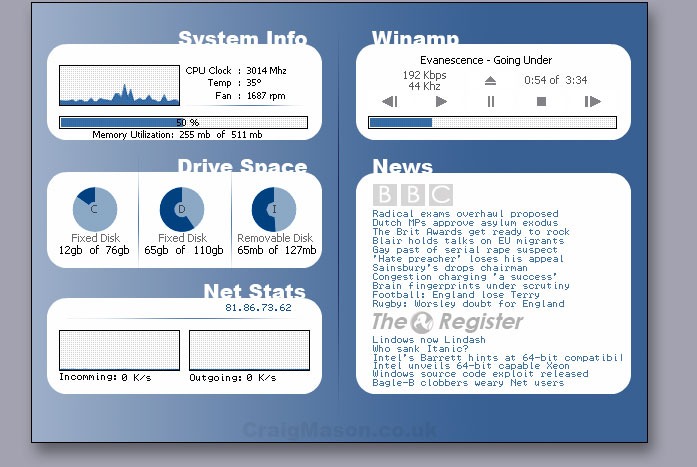Pause the Winamp track
Screen dimensions: 697x467
tap(491, 102)
